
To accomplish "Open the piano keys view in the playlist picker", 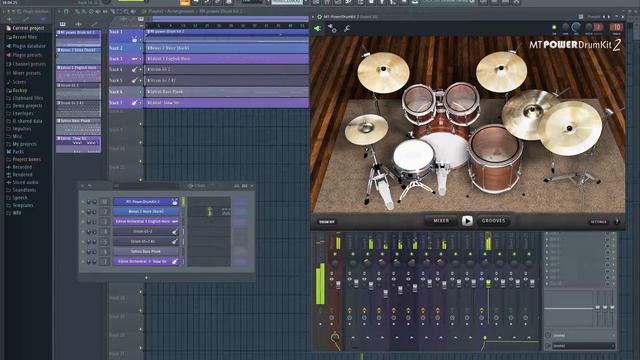I will [62, 24].
